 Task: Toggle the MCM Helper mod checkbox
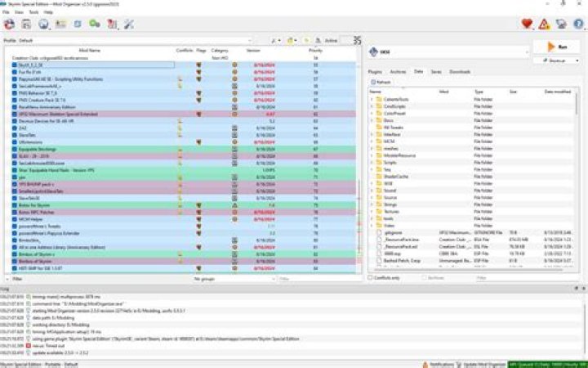click(14, 219)
